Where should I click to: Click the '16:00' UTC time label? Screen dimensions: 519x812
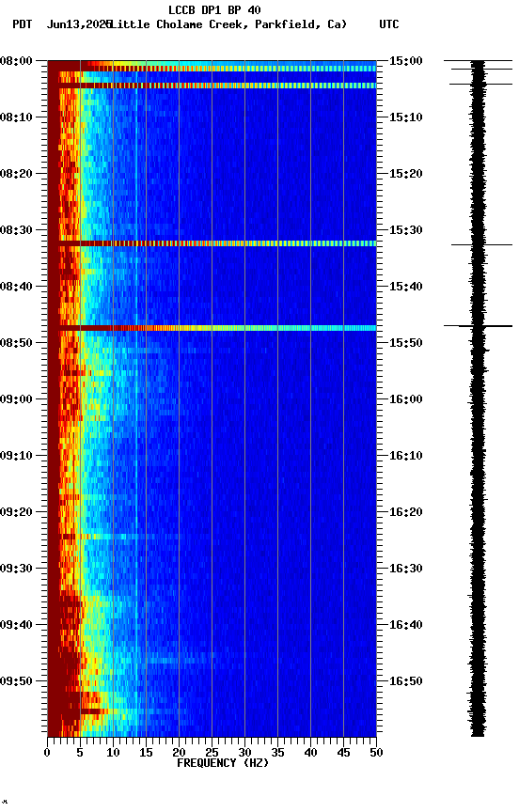[x=406, y=399]
